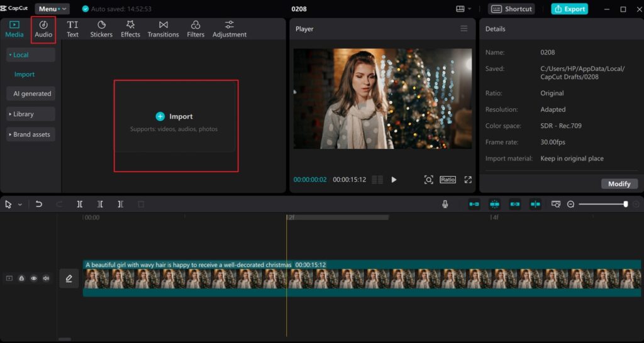Open the Shortcut panel
This screenshot has width=644, height=343.
pos(511,9)
